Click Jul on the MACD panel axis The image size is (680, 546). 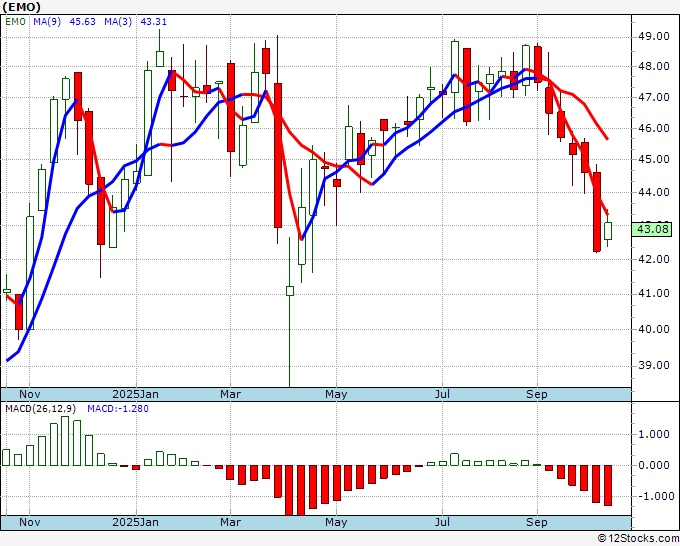pyautogui.click(x=442, y=522)
